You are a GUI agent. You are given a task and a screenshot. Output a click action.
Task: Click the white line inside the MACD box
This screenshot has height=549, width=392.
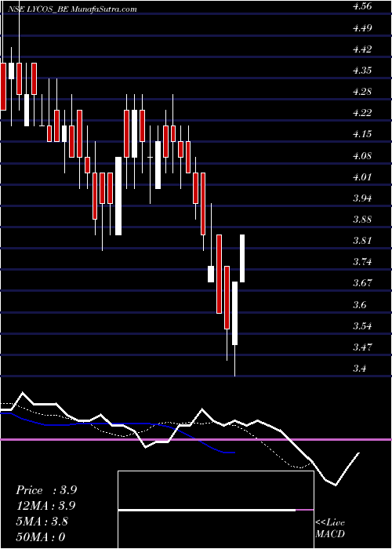207,510
